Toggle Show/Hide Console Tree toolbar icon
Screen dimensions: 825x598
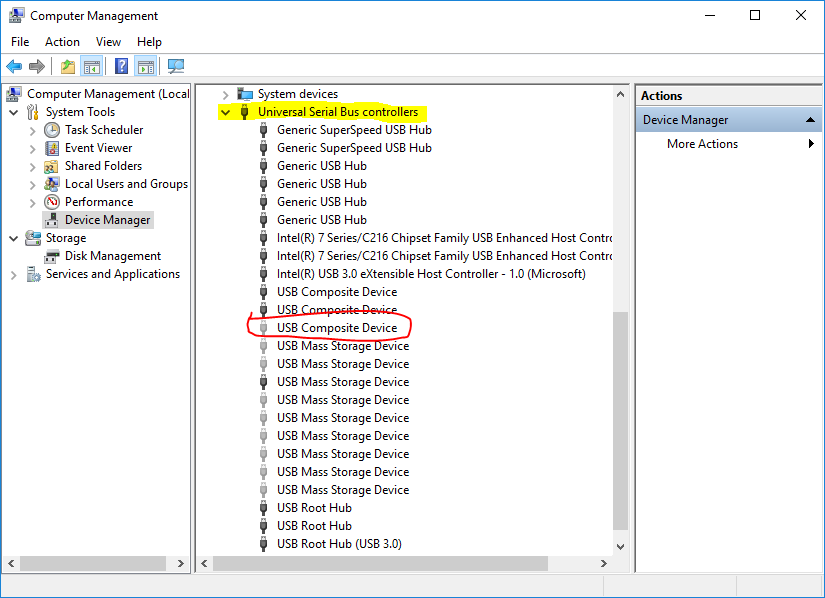92,67
